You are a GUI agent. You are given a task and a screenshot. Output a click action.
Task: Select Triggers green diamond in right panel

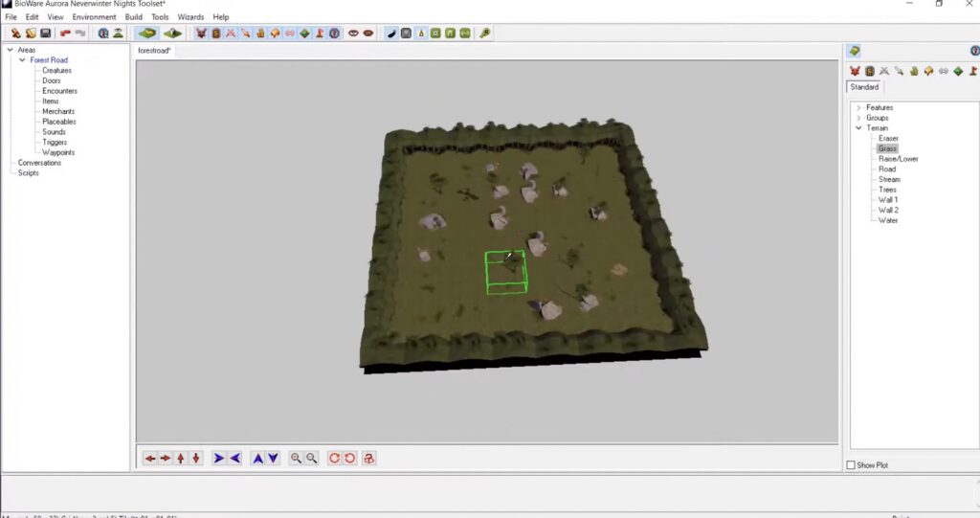(x=958, y=71)
